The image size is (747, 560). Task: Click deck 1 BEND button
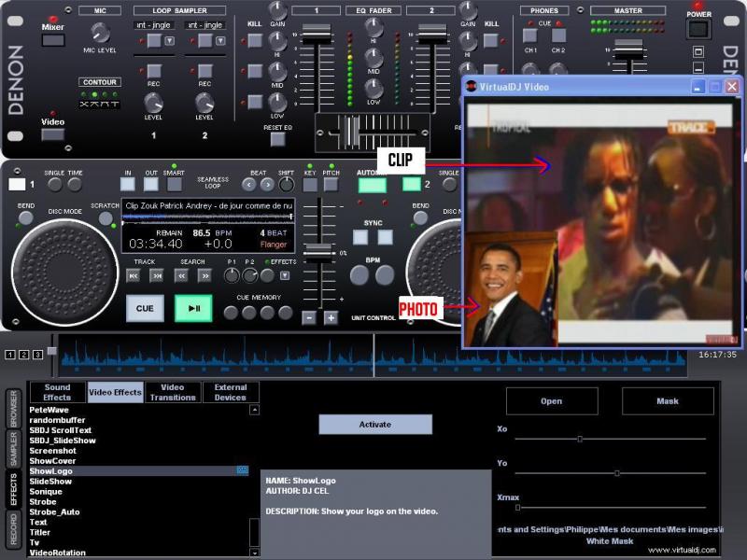(26, 218)
